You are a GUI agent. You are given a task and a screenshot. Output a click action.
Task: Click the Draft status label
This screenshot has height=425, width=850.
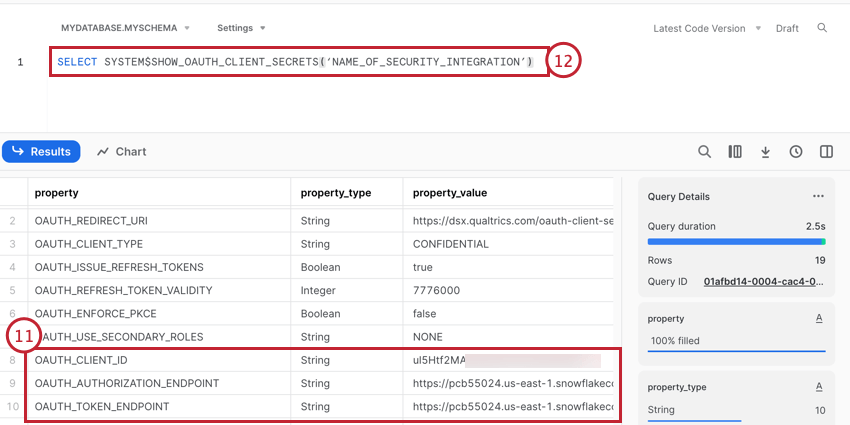coord(787,28)
